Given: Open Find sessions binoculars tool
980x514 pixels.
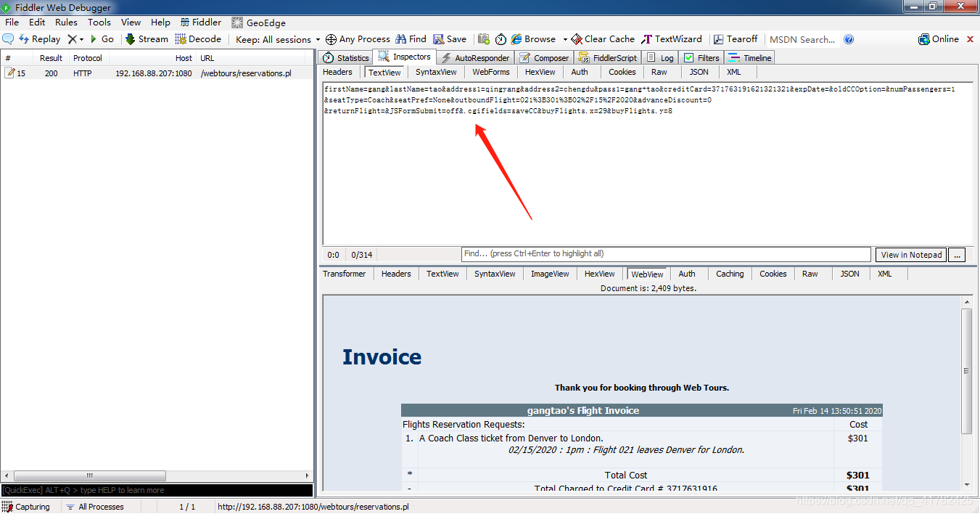Looking at the screenshot, I should 411,39.
